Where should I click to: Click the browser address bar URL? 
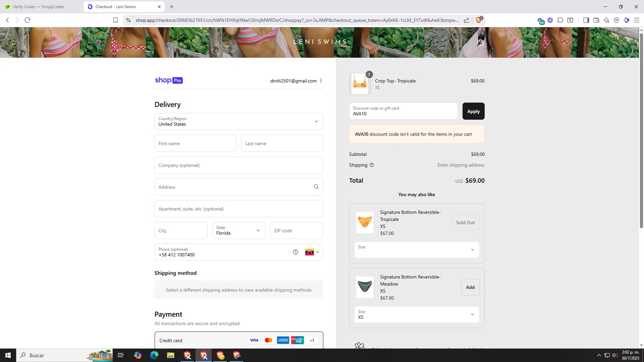(297, 20)
